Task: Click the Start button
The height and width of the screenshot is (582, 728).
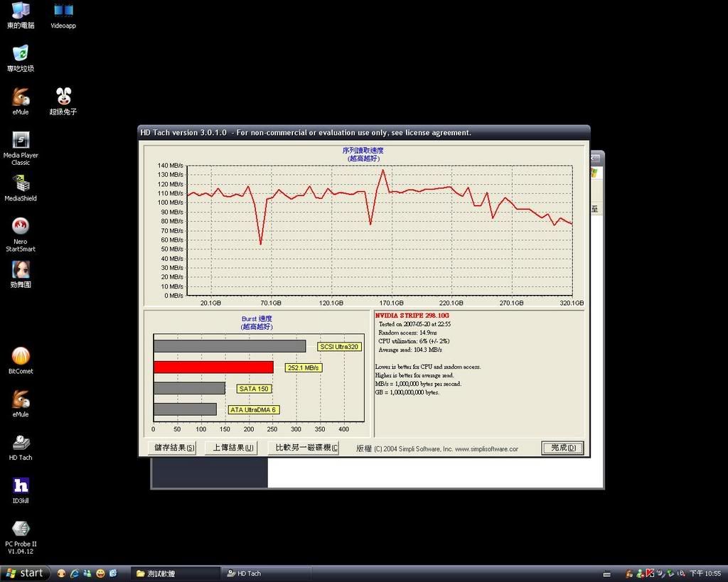Action: pyautogui.click(x=25, y=573)
